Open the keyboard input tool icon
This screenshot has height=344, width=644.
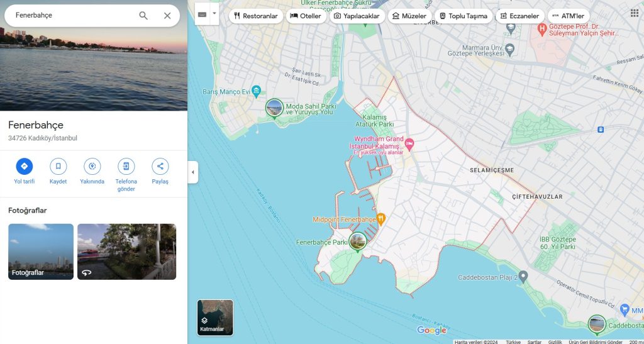202,14
